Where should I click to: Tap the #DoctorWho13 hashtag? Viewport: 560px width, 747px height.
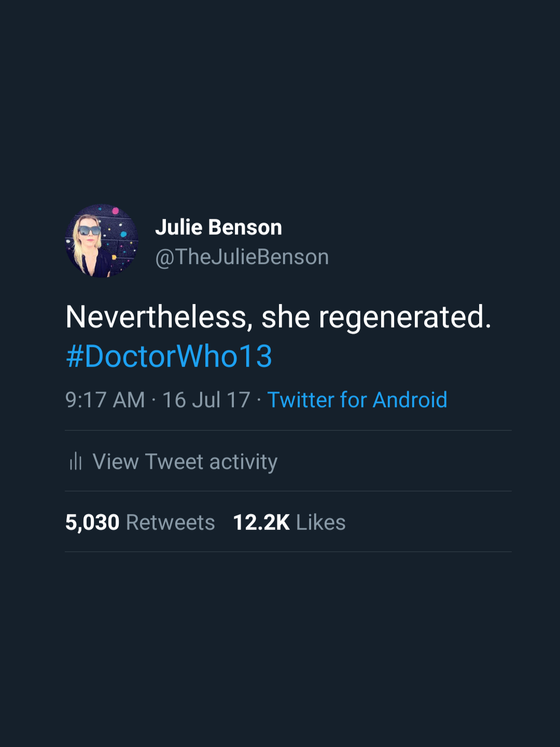point(169,356)
